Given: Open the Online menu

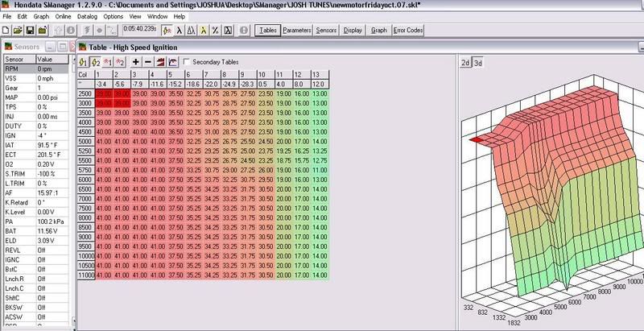Looking at the screenshot, I should (x=64, y=16).
